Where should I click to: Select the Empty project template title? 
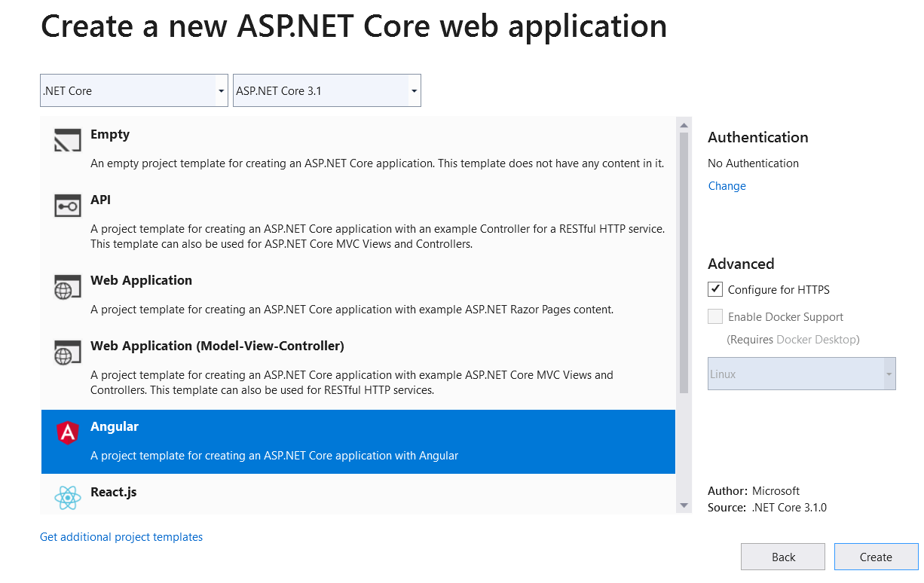pos(110,134)
